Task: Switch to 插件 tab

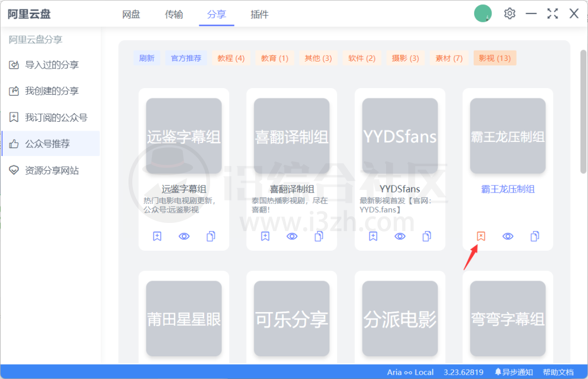Action: 260,15
